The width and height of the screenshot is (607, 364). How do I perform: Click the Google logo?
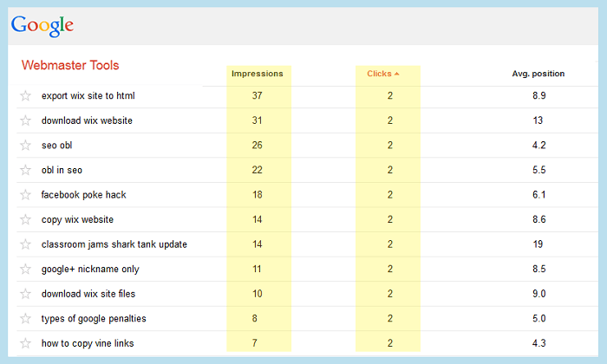[x=42, y=25]
